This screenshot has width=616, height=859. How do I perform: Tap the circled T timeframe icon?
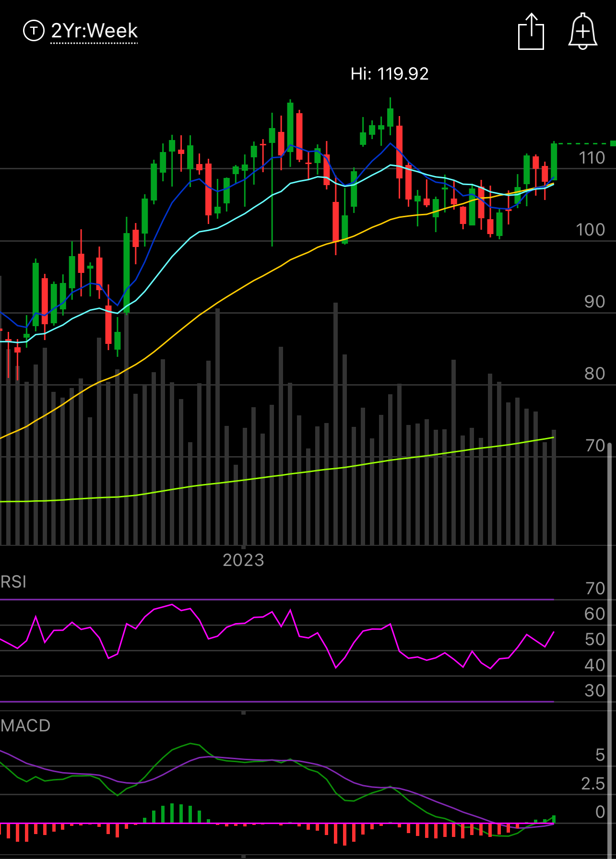(34, 31)
